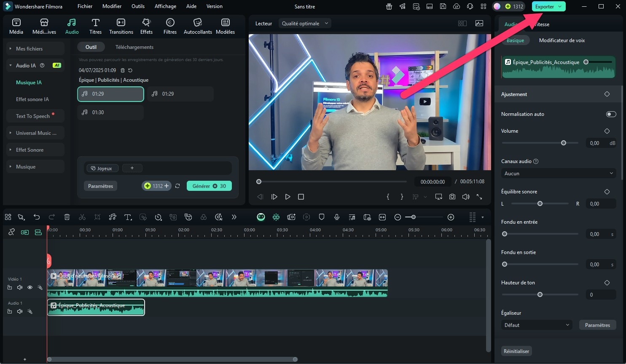
Task: Click the Volume slider handle
Action: pyautogui.click(x=564, y=143)
